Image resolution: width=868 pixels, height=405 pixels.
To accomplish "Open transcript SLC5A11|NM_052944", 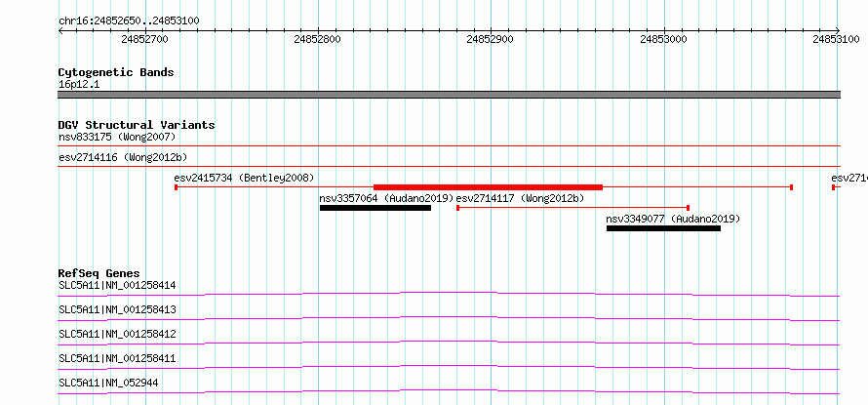I will click(108, 383).
